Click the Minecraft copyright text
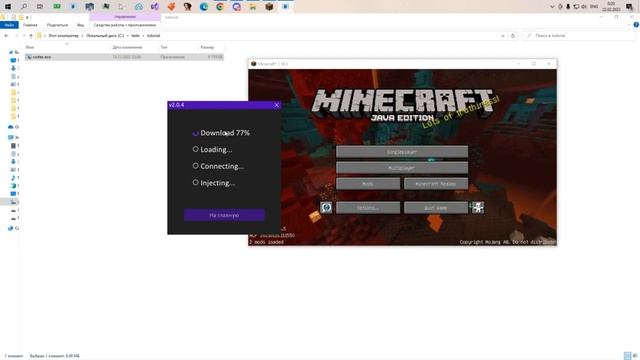 (x=507, y=242)
